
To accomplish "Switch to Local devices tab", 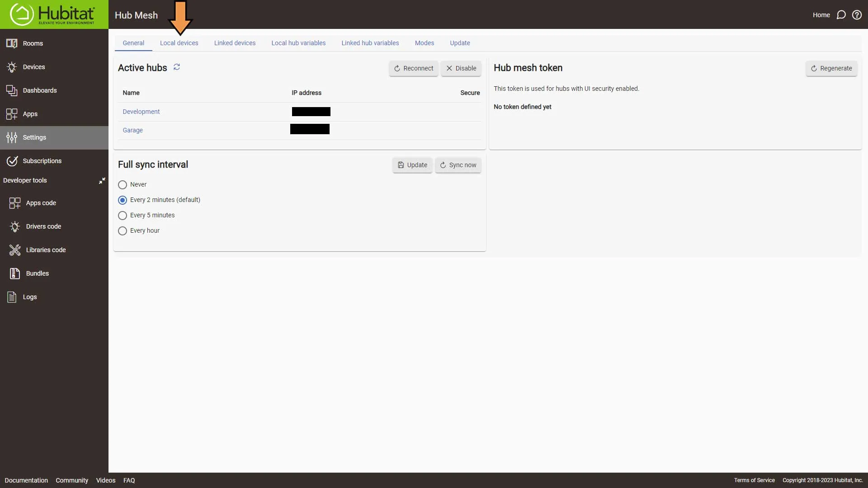I will 179,43.
